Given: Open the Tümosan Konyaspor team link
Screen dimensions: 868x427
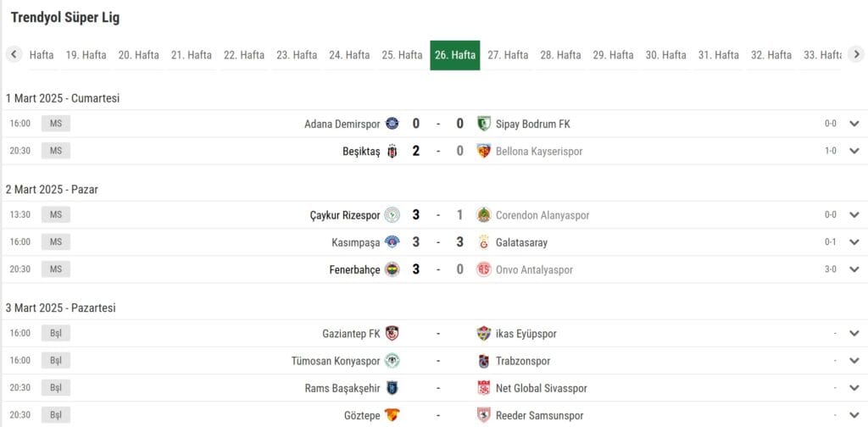Looking at the screenshot, I should [x=336, y=361].
